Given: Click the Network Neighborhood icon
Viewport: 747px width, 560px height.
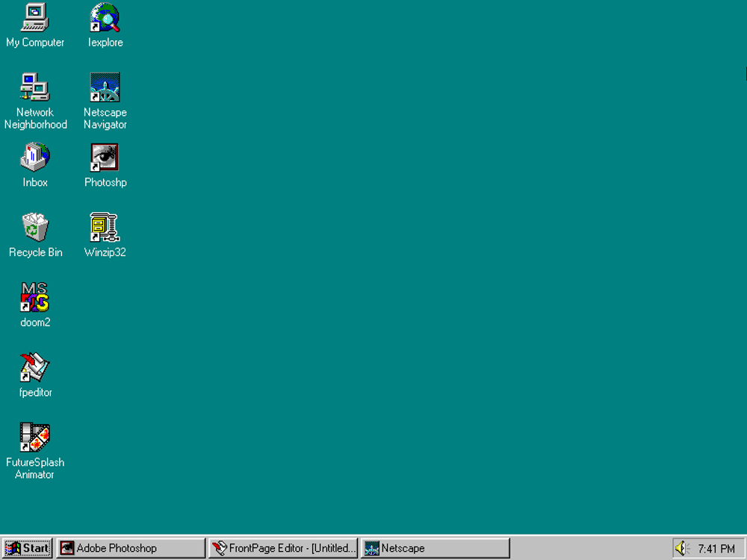Looking at the screenshot, I should [x=35, y=87].
